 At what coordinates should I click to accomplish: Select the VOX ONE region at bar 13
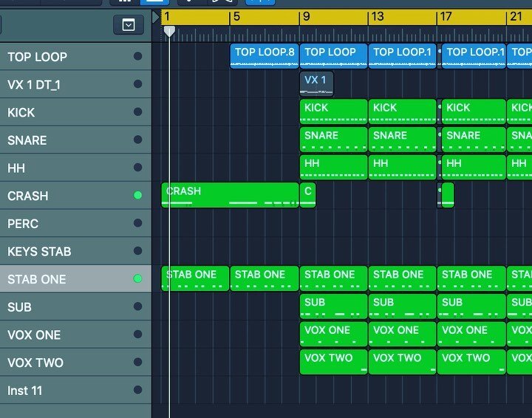click(x=402, y=334)
